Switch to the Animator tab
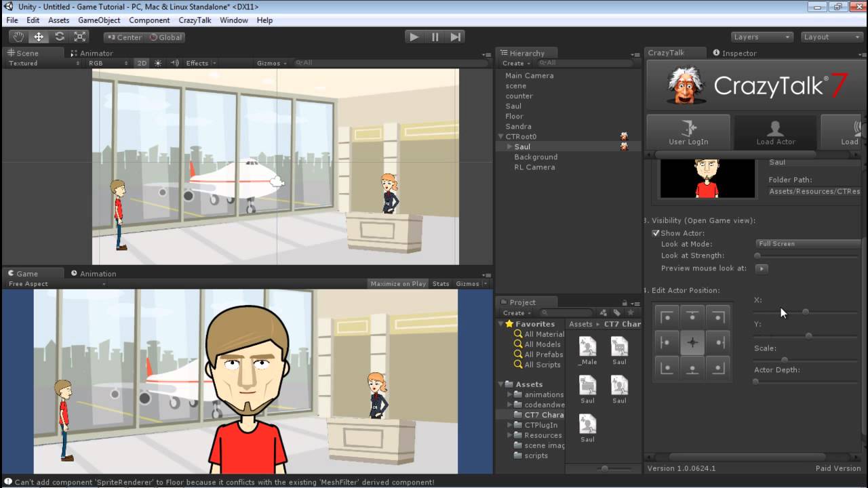Screen dimensions: 868x488 (x=92, y=53)
